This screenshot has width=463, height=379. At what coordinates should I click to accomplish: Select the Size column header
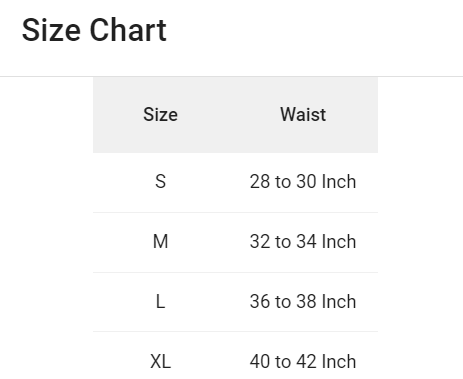(160, 115)
